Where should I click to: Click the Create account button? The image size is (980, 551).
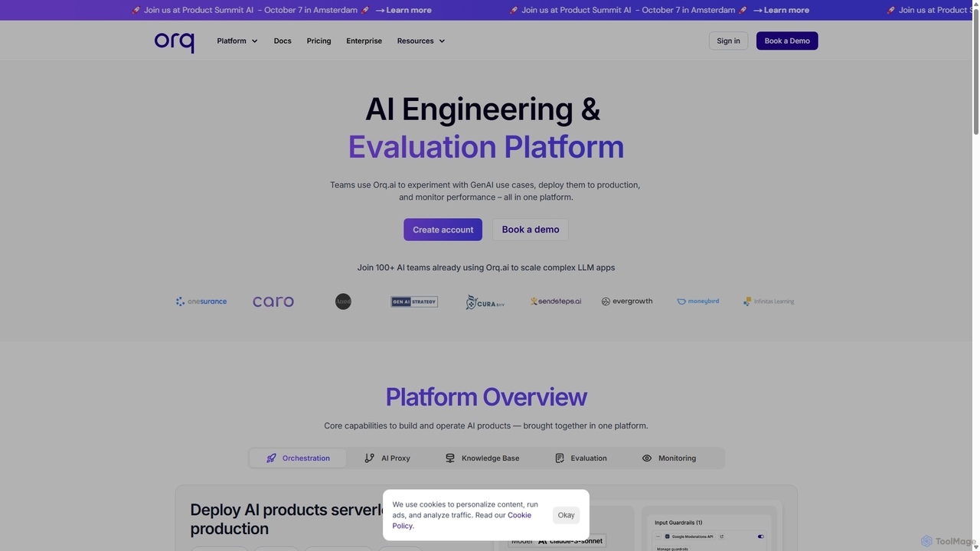coord(443,230)
